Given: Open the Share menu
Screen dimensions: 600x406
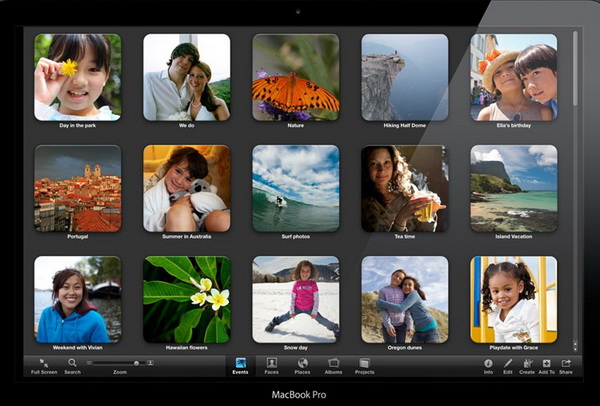Looking at the screenshot, I should pos(567,364).
